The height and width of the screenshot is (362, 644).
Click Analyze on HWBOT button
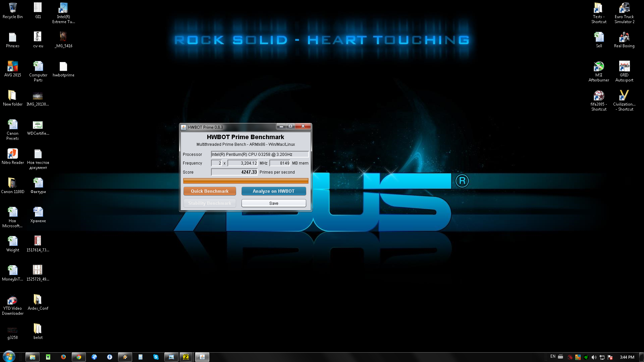274,191
